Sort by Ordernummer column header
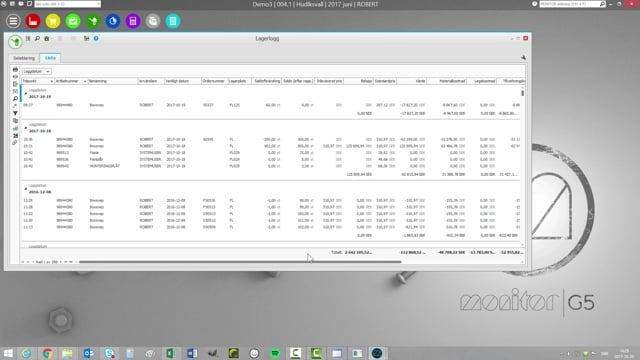Image resolution: width=640 pixels, height=360 pixels. 214,81
